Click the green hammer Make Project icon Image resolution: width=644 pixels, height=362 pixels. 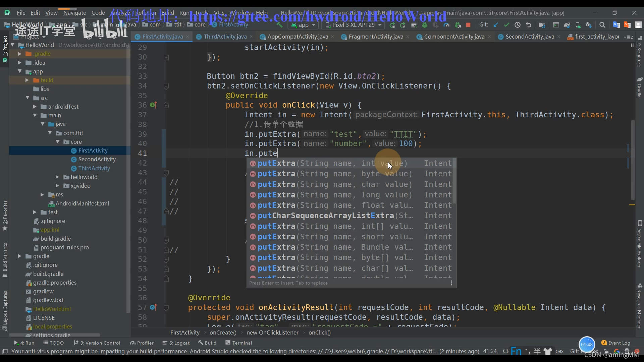[279, 25]
